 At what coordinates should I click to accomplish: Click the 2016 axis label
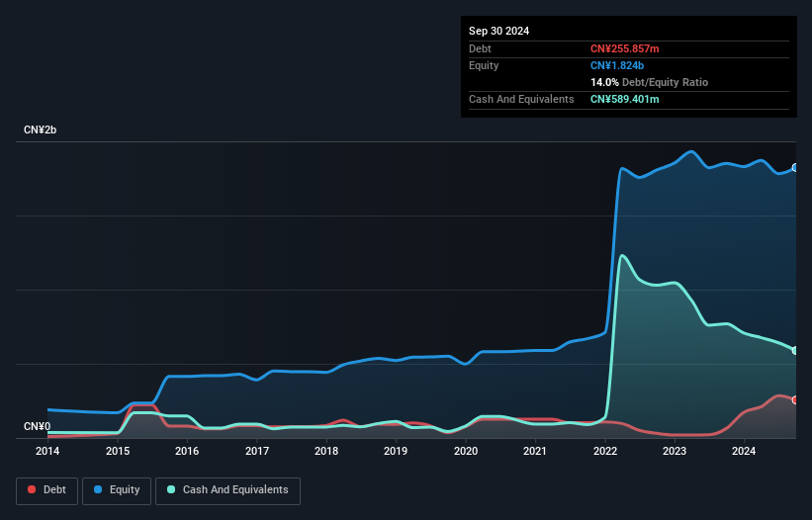click(x=187, y=451)
